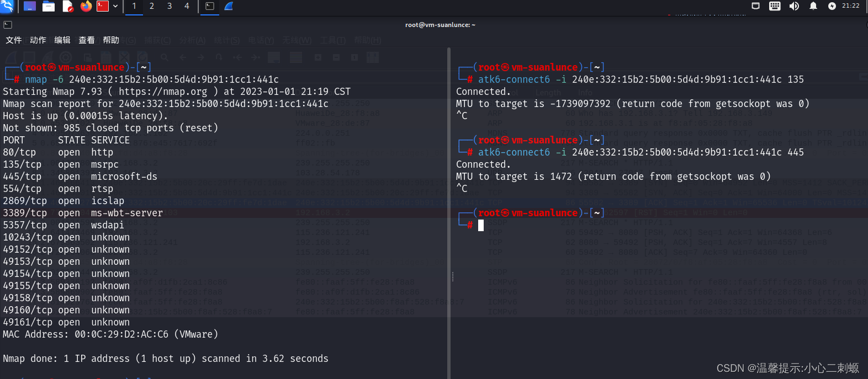Screen dimensions: 868x379
Task: Select the 135/tcp open msrpc row
Action: coord(61,164)
